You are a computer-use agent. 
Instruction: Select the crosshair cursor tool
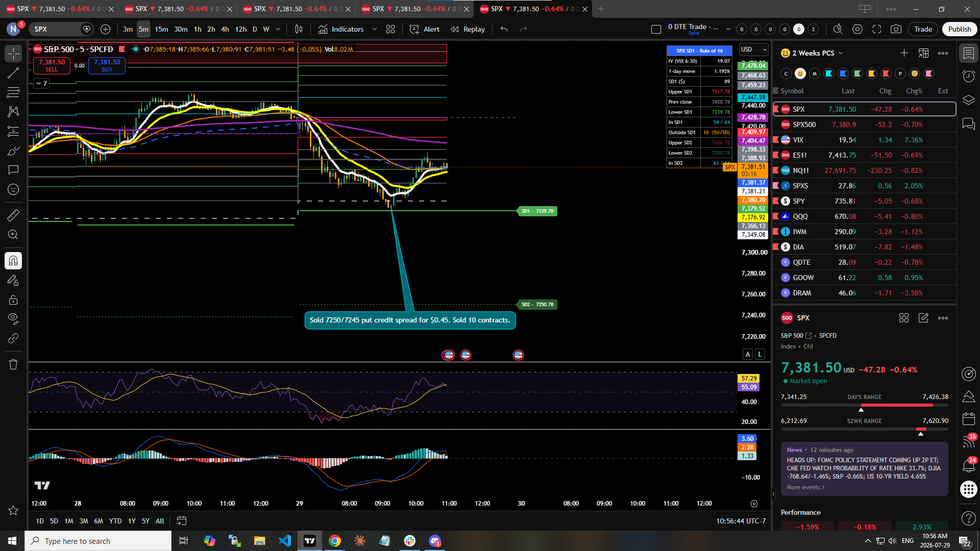13,54
